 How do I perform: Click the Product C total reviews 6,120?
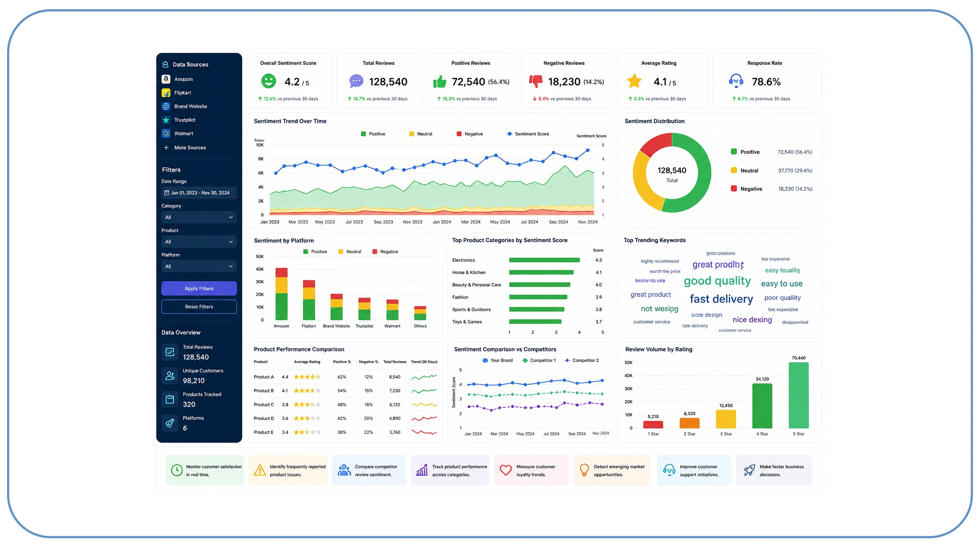395,405
